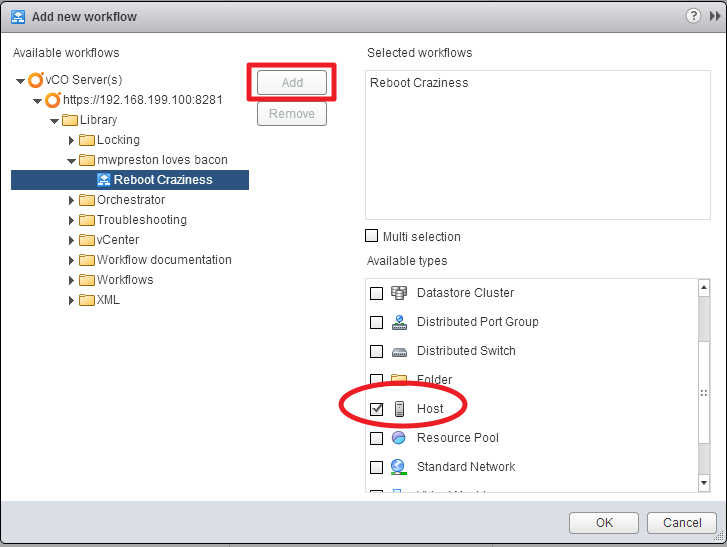
Task: Click the XML folder icon
Action: click(x=87, y=300)
